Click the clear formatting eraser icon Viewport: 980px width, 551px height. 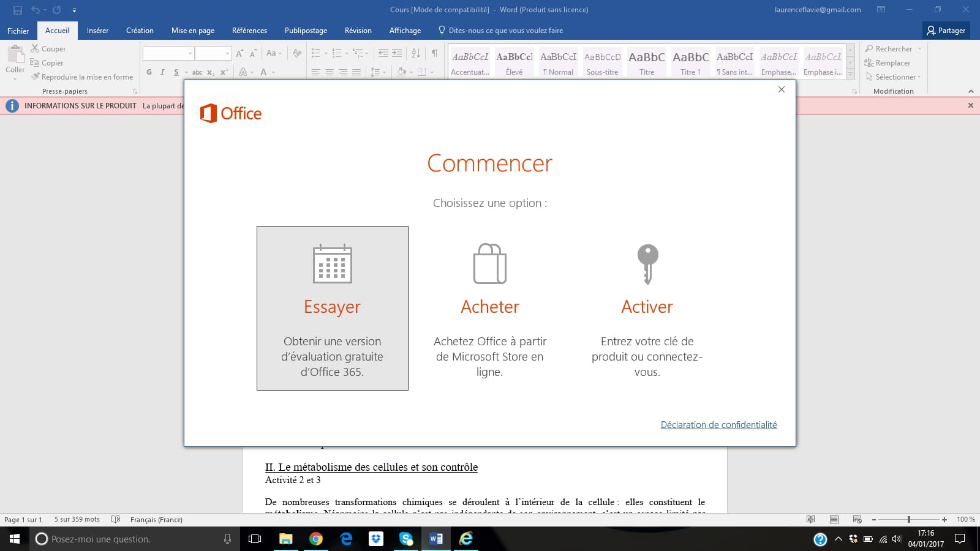(x=297, y=54)
